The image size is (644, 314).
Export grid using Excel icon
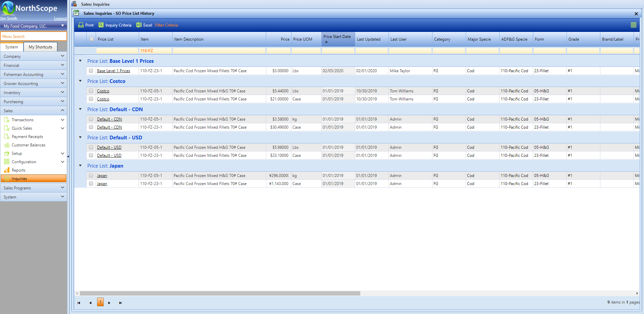coord(139,25)
